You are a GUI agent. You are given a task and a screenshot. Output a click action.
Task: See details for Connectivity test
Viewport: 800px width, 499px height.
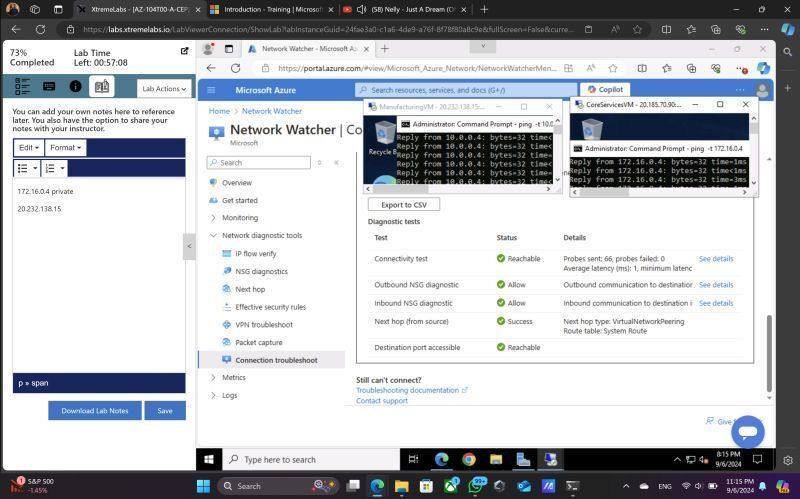[x=716, y=259]
